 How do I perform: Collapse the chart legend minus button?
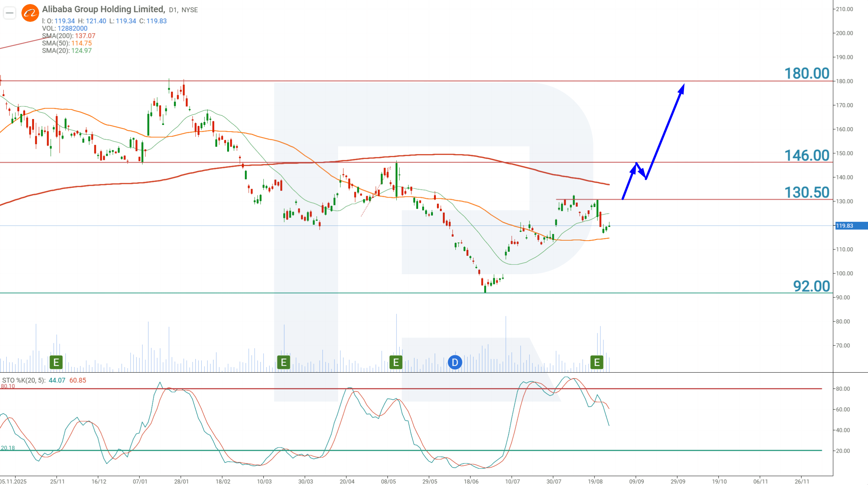click(10, 13)
